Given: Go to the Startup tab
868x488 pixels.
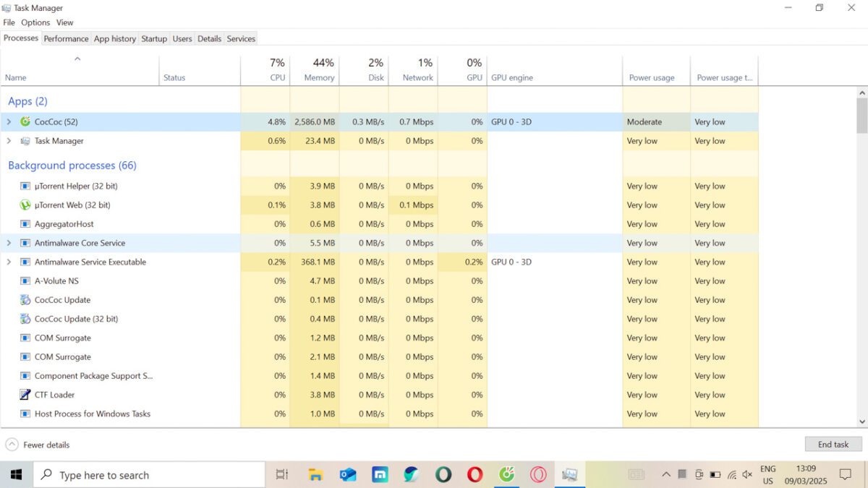Looking at the screenshot, I should tap(154, 39).
